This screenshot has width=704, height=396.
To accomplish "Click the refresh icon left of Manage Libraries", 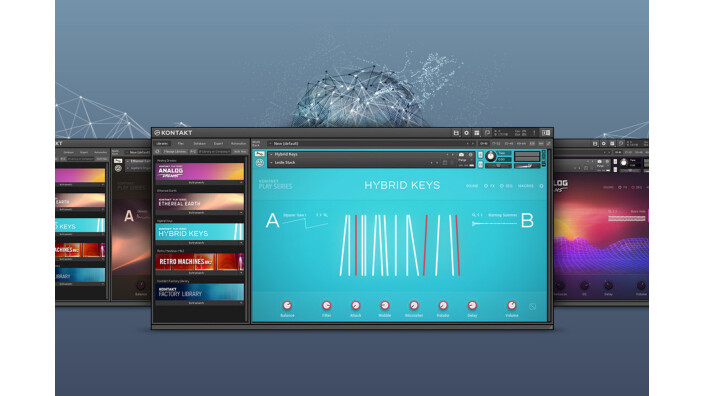I will tap(157, 152).
